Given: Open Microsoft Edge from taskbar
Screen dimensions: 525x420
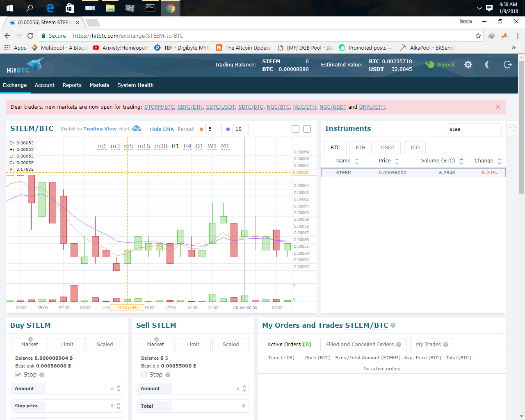Looking at the screenshot, I should [50, 8].
